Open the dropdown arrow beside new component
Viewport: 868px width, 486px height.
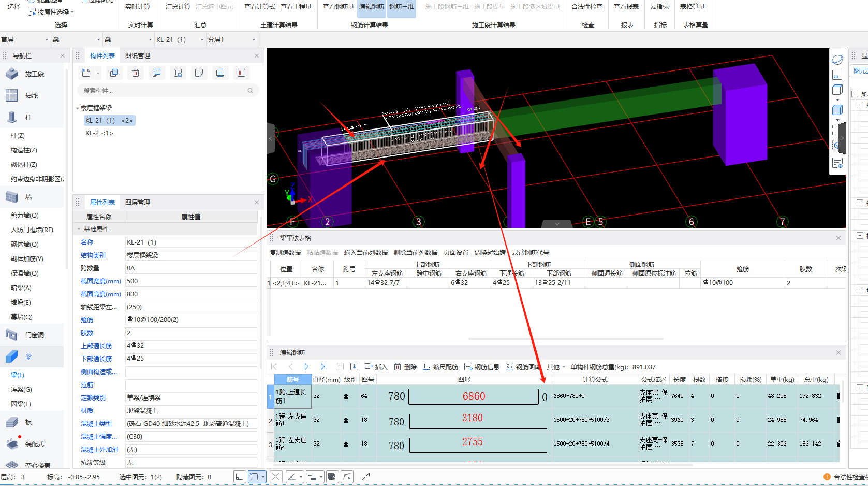[x=98, y=73]
